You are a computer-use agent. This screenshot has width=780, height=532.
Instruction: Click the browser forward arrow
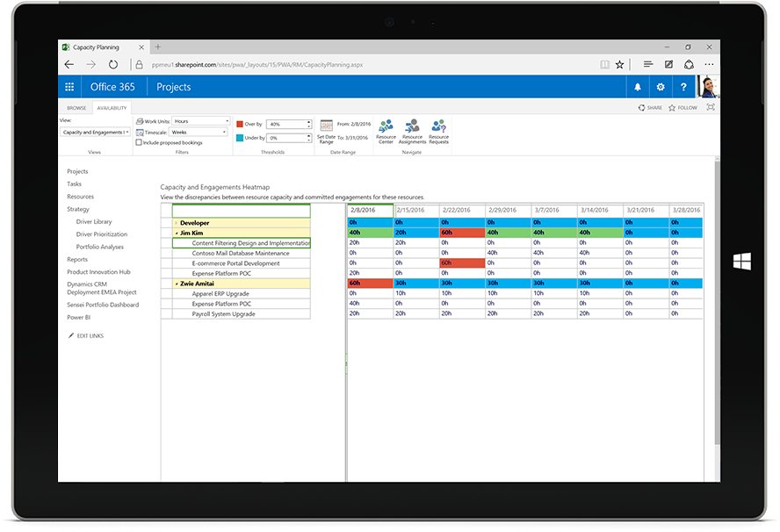90,65
